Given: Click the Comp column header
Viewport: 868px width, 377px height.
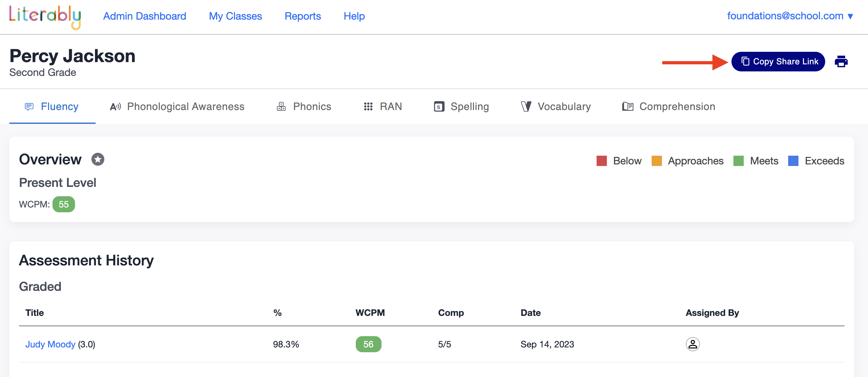Looking at the screenshot, I should (451, 313).
